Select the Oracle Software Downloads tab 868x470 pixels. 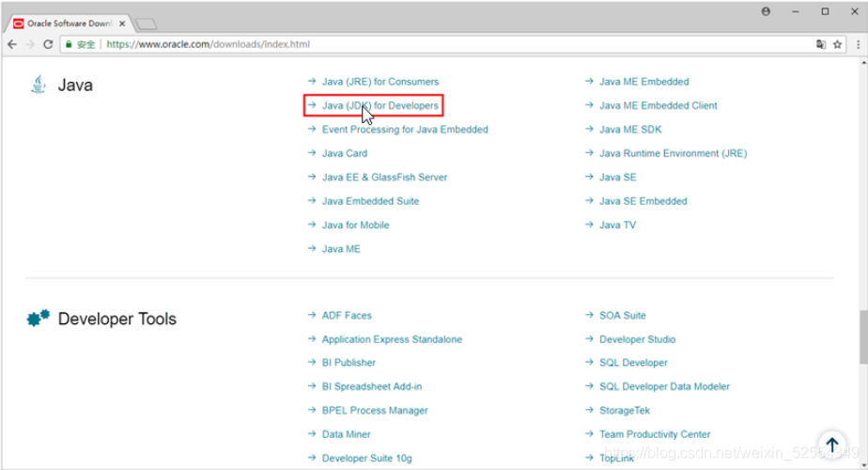coord(70,23)
